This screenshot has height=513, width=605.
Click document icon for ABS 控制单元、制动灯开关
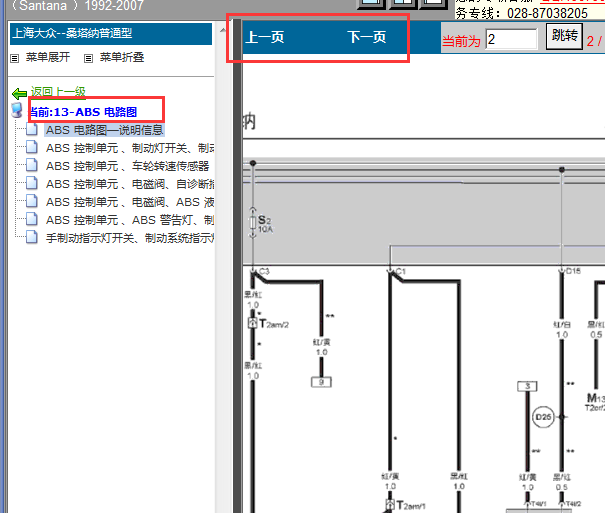pyautogui.click(x=32, y=147)
